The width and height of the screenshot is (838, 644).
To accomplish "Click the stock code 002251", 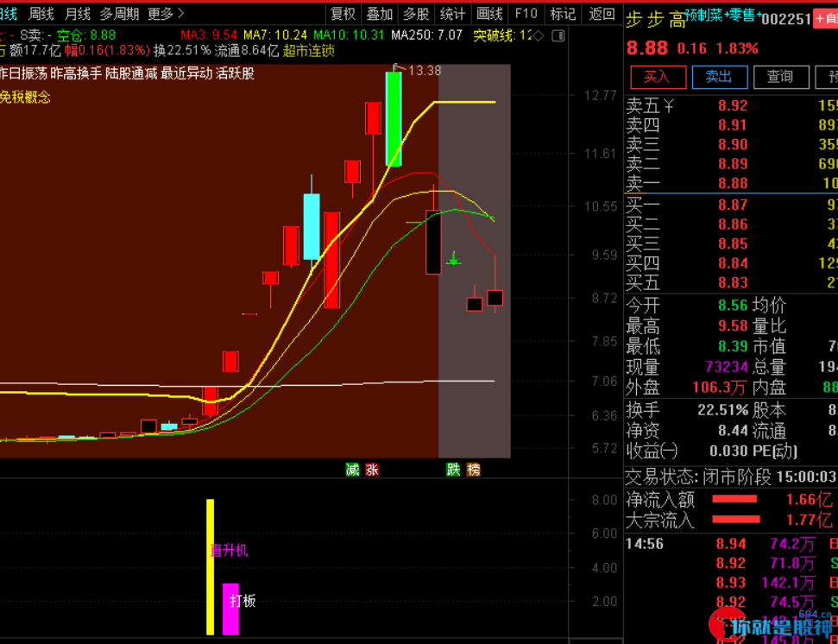I will [x=786, y=20].
